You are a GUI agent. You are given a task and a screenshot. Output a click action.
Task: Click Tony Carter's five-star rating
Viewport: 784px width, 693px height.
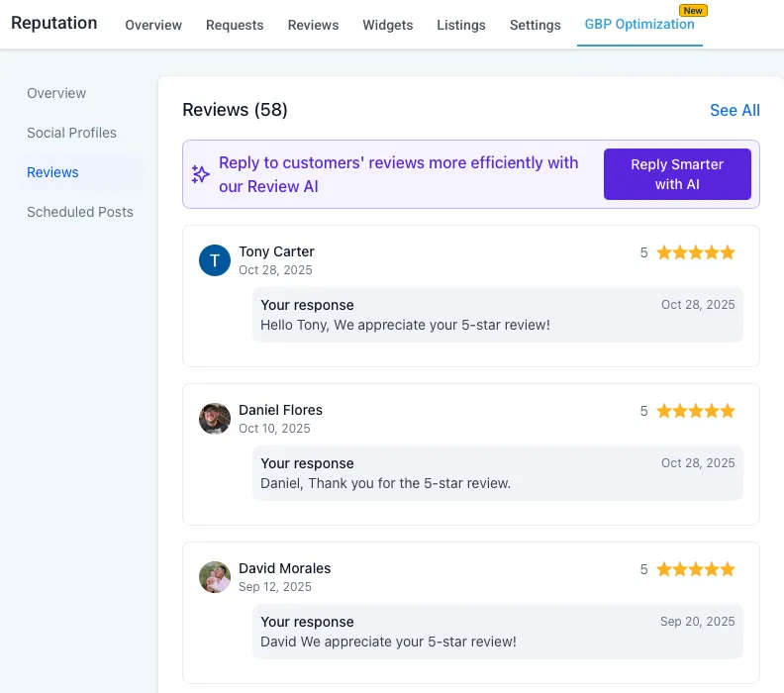pyautogui.click(x=696, y=252)
